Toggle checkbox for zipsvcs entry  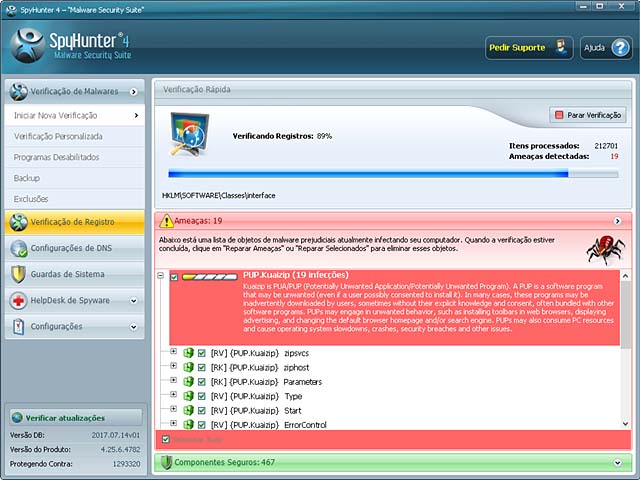[x=202, y=353]
